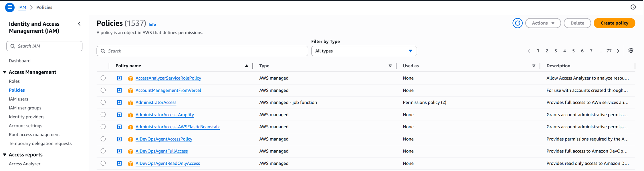Expand AccessAnalyzerServiceRolePolicy row details

point(120,78)
